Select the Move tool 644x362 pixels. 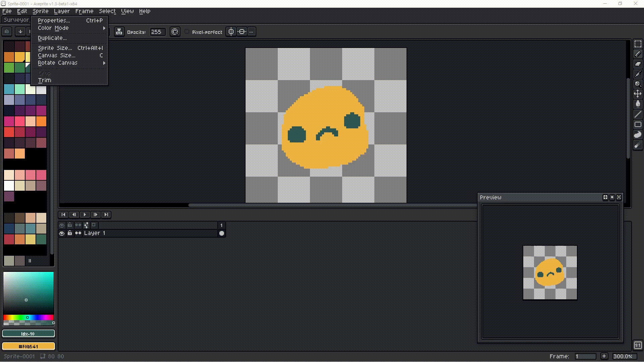[x=638, y=94]
